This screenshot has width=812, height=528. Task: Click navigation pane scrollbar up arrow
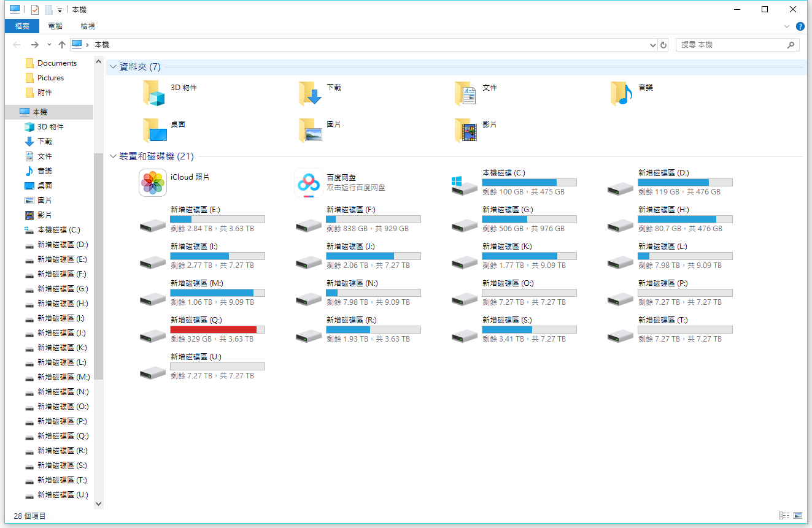click(98, 61)
